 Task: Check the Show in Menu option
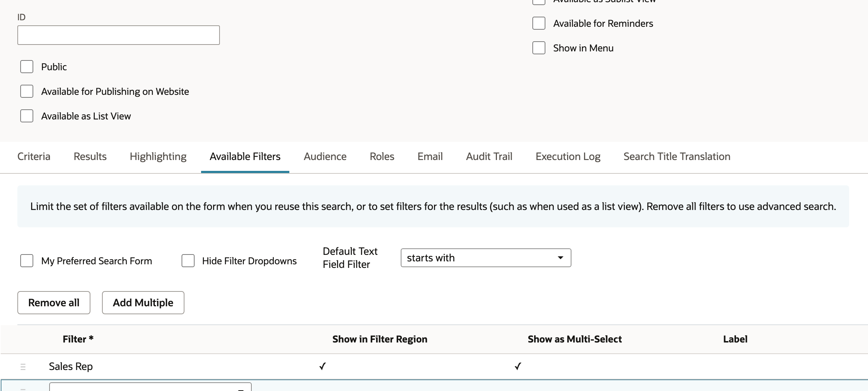pos(539,48)
